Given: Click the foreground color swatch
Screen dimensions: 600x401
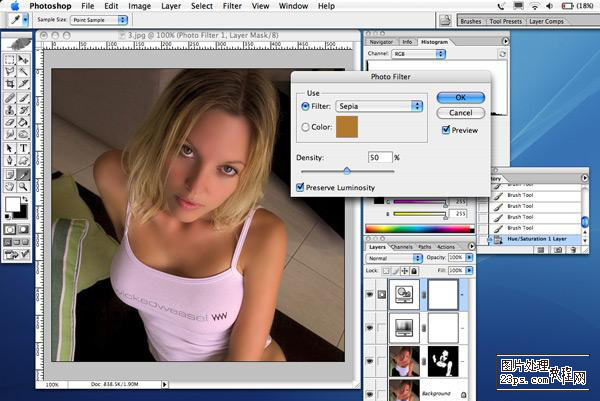Looking at the screenshot, I should (x=12, y=204).
